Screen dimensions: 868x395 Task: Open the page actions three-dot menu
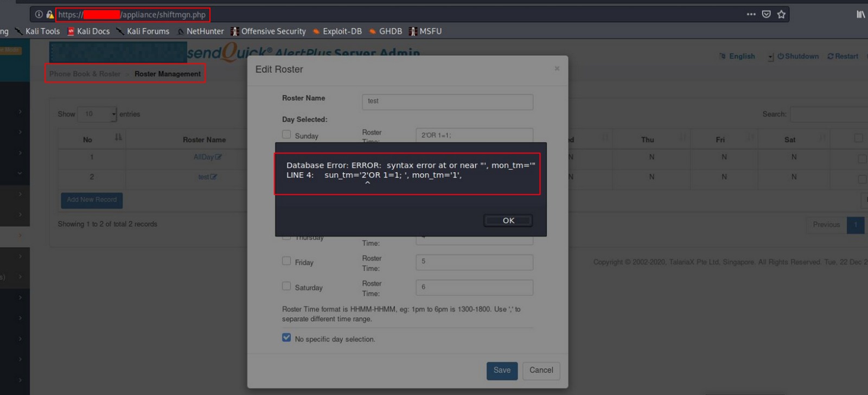pyautogui.click(x=751, y=15)
